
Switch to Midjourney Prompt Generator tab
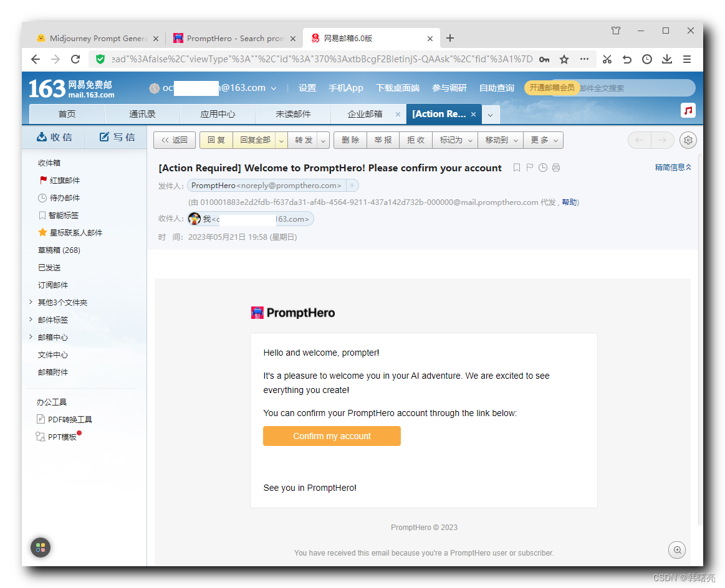98,39
